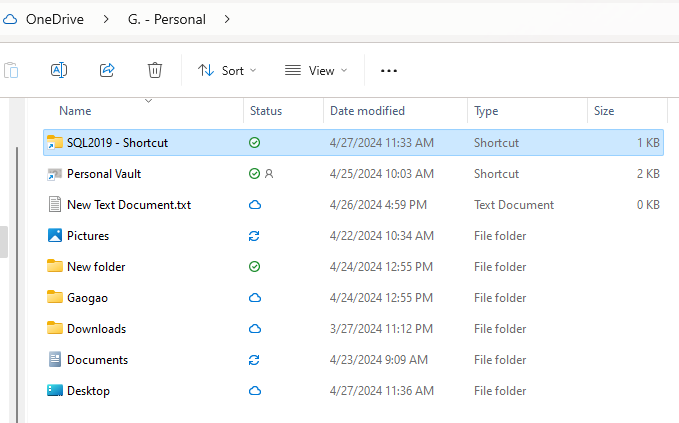Click the Pictures folder icon

pos(55,236)
